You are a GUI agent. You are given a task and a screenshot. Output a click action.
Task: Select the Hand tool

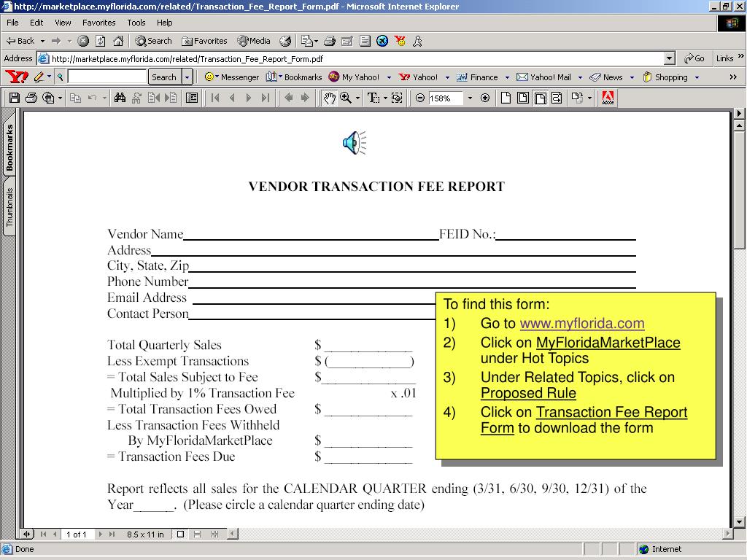pos(329,98)
